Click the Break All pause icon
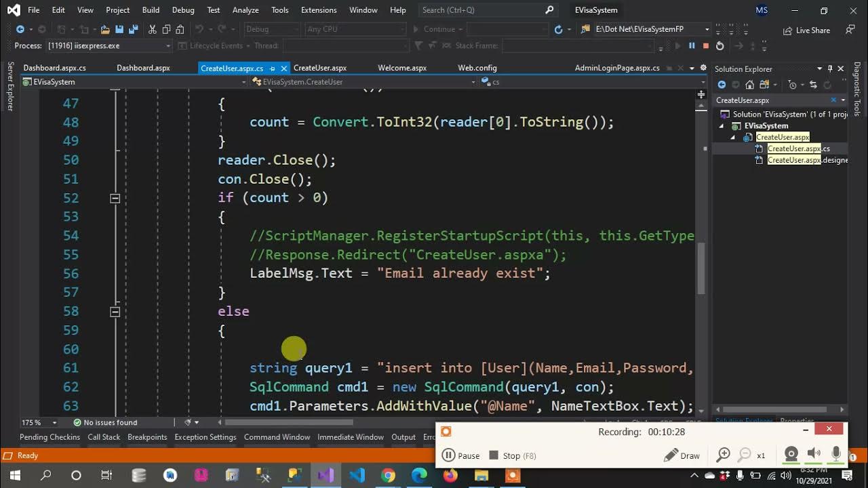The image size is (868, 488). (x=692, y=45)
